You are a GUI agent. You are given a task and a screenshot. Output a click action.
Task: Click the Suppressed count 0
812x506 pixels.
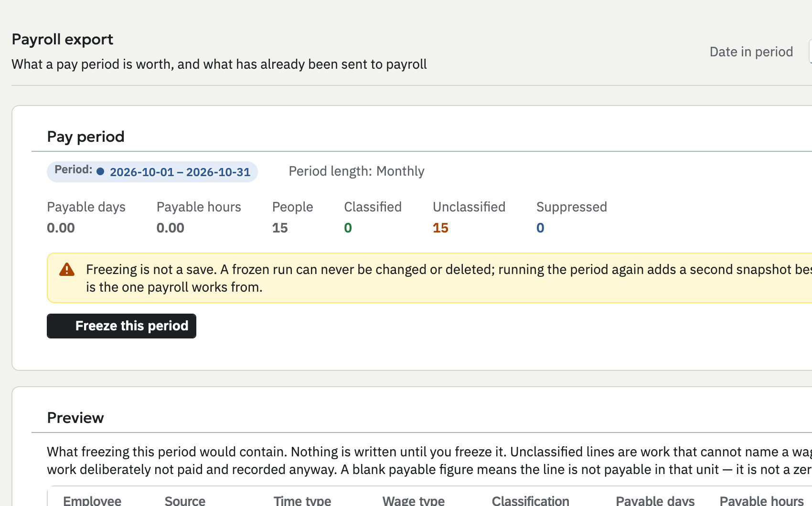click(540, 228)
